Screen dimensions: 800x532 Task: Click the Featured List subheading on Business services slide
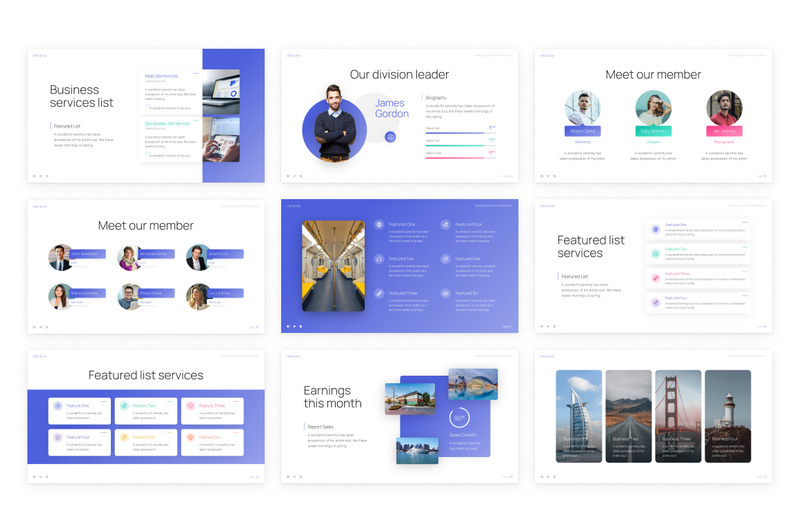pyautogui.click(x=67, y=126)
